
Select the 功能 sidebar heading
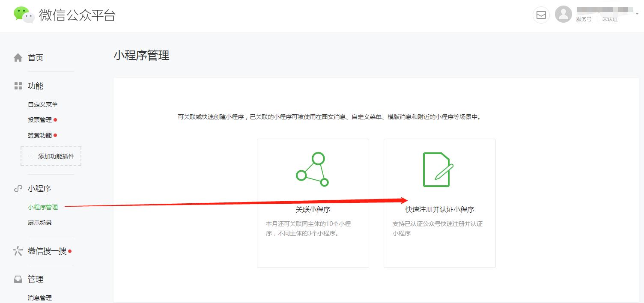point(36,86)
